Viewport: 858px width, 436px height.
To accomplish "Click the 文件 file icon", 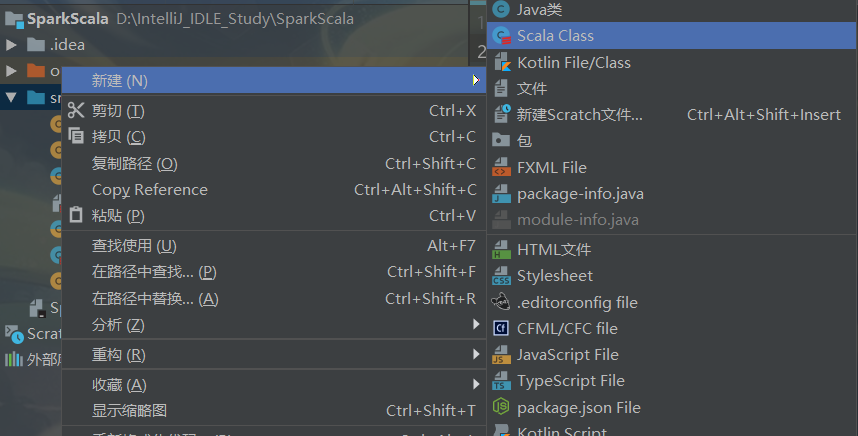I will click(x=501, y=88).
